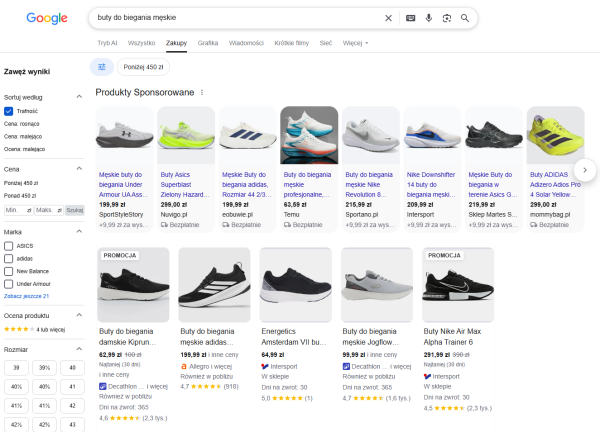Switch to the Sieć tab
600x432 pixels.
(326, 43)
